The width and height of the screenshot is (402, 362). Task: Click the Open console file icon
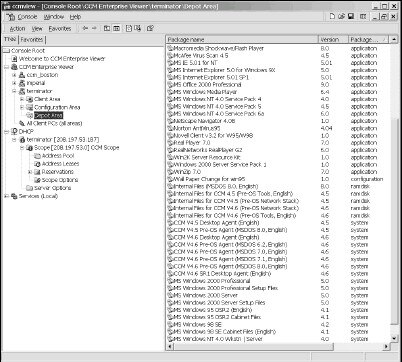click(x=341, y=16)
